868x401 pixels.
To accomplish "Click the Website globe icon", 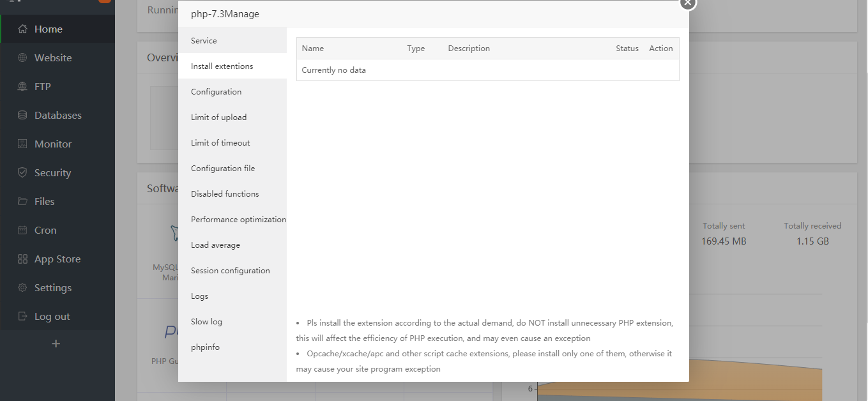I will point(22,57).
